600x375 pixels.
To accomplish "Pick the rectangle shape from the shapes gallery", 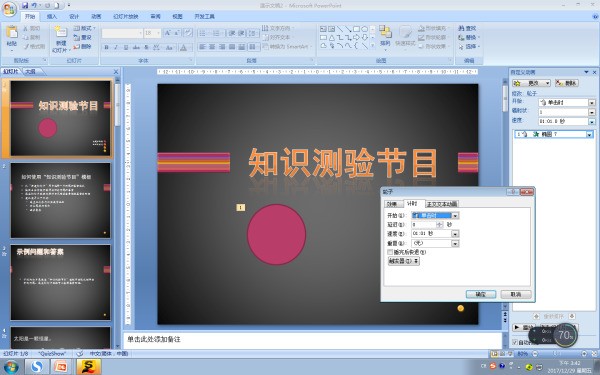I will click(x=356, y=29).
